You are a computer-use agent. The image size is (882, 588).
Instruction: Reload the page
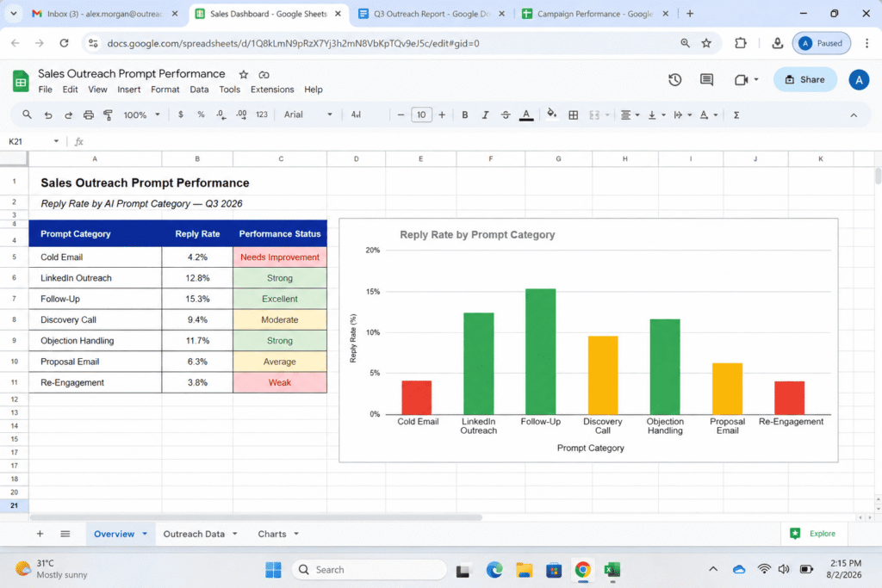(64, 43)
